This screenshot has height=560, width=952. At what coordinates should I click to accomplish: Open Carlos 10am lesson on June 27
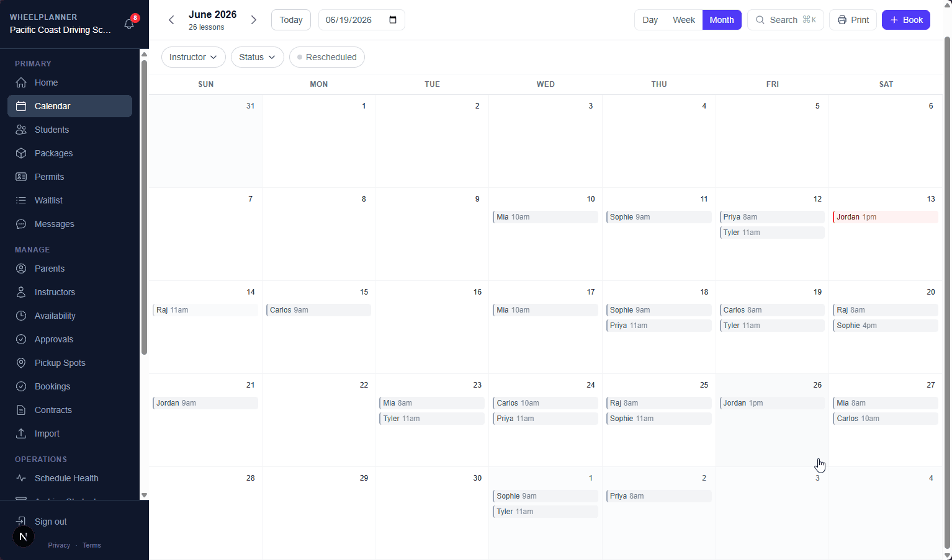886,419
